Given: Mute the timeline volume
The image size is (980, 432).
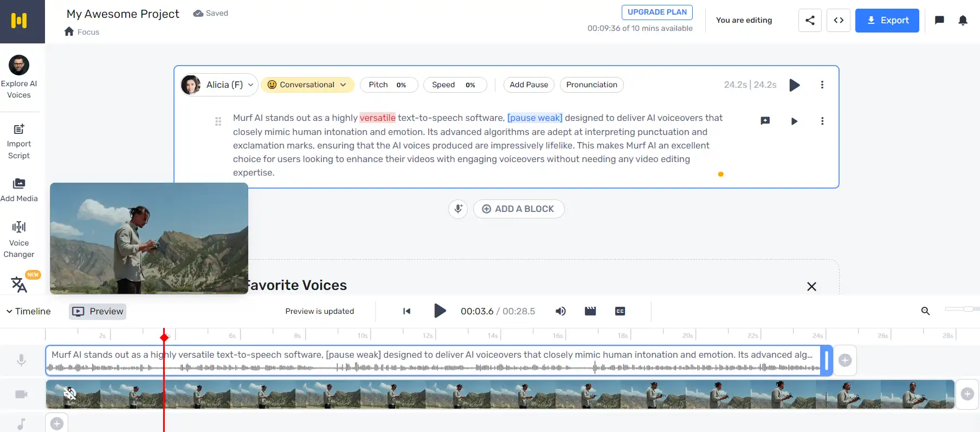Looking at the screenshot, I should pos(560,311).
